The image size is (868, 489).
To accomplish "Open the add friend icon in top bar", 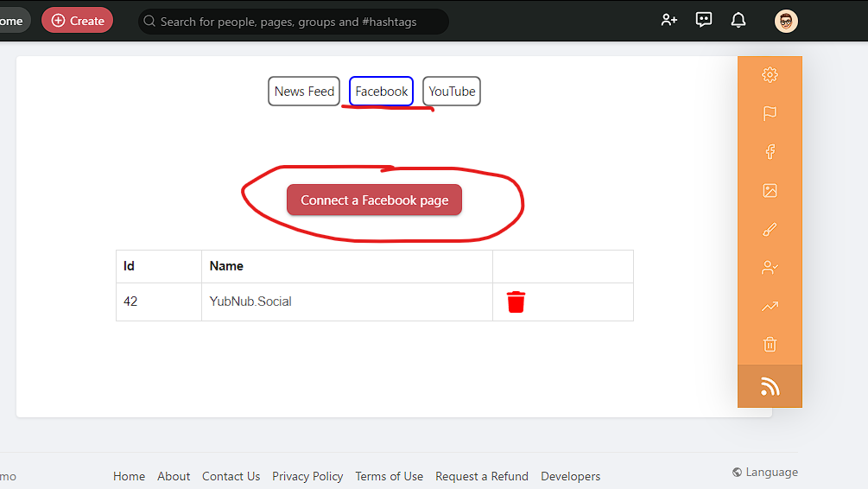I will [668, 21].
